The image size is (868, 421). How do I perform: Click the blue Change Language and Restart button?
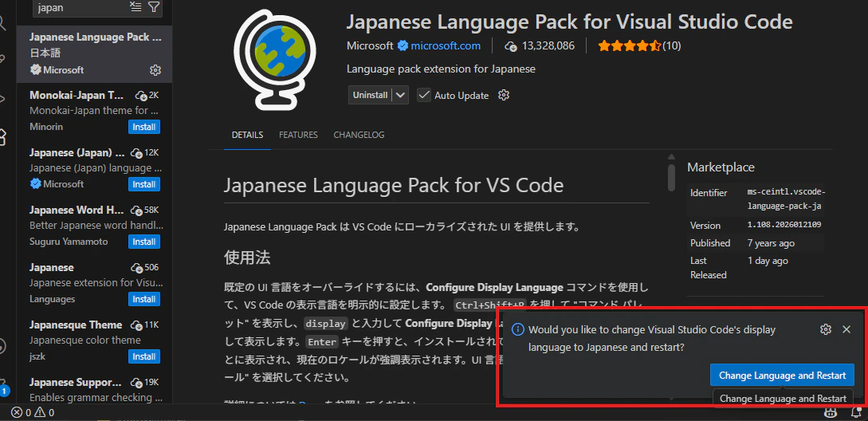[x=782, y=376]
